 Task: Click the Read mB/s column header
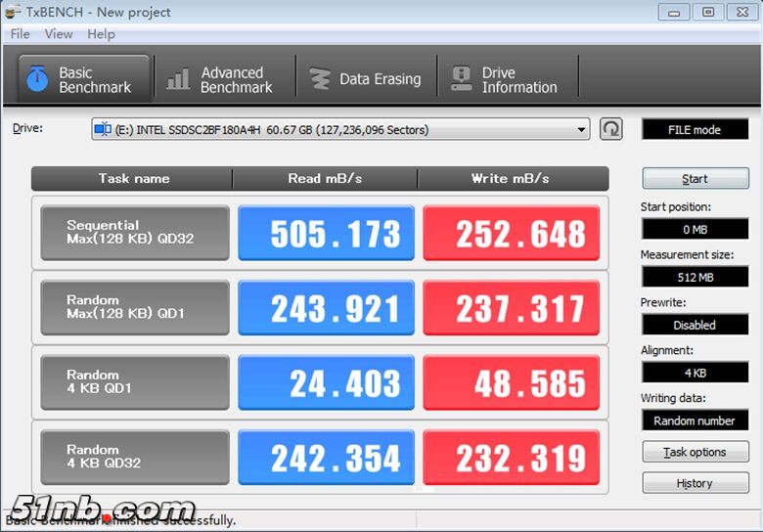tap(325, 178)
